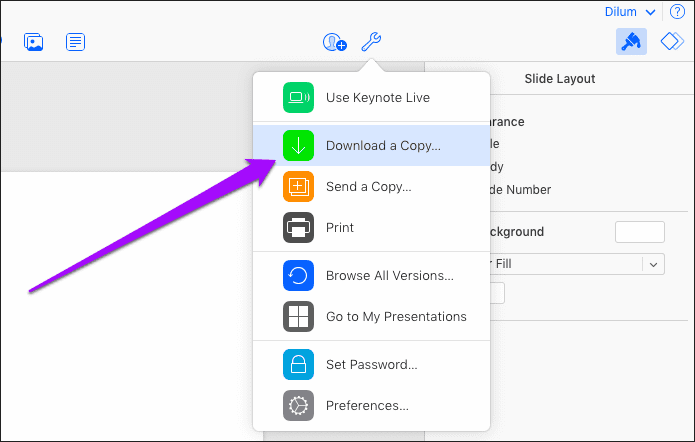Open the Collaborate add-person icon
695x442 pixels.
[x=335, y=42]
